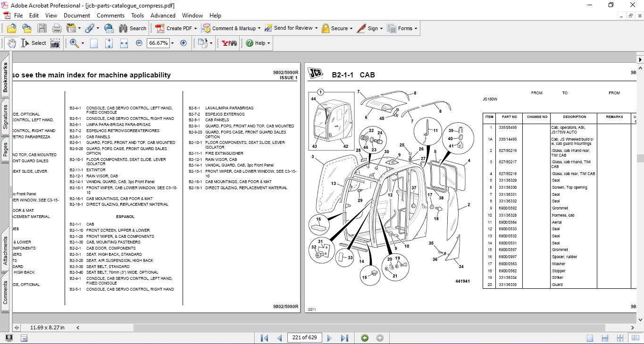Jump to the last page
This screenshot has width=644, height=344.
coord(344,338)
